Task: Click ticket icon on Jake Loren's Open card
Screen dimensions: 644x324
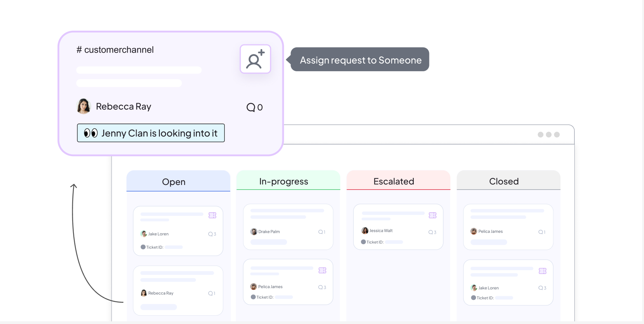Action: [x=212, y=215]
